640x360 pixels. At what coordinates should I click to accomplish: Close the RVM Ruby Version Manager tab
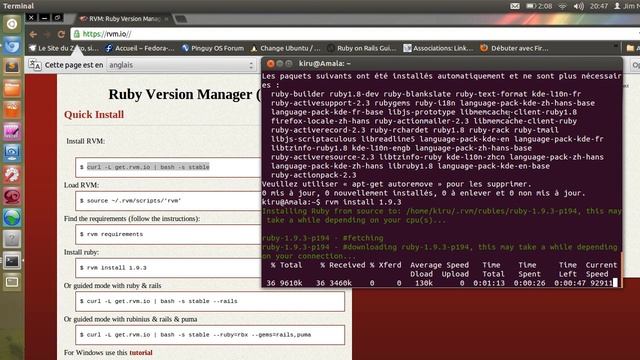[x=166, y=19]
